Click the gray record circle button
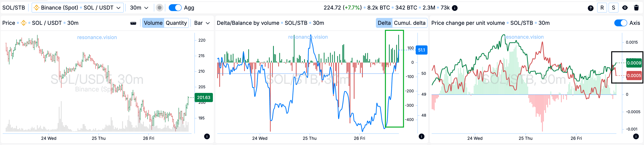The image size is (644, 145). tap(160, 8)
